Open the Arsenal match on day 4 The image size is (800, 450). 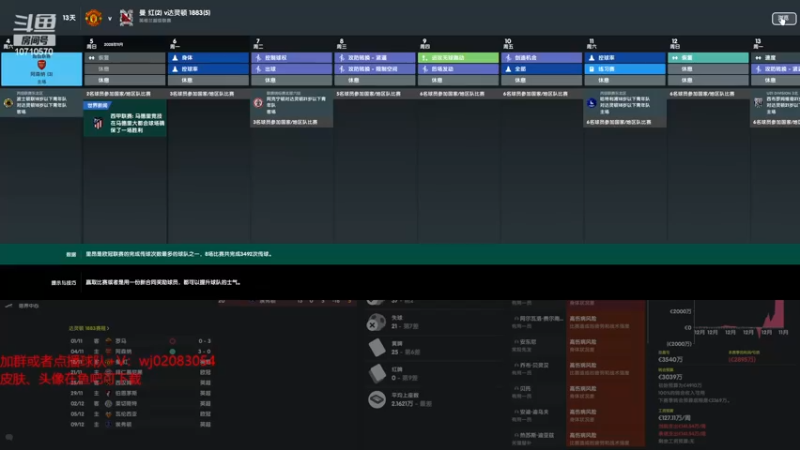click(41, 69)
